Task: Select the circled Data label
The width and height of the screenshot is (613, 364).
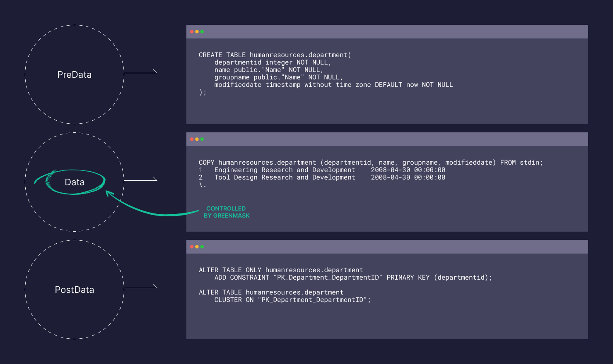Action: coord(75,182)
